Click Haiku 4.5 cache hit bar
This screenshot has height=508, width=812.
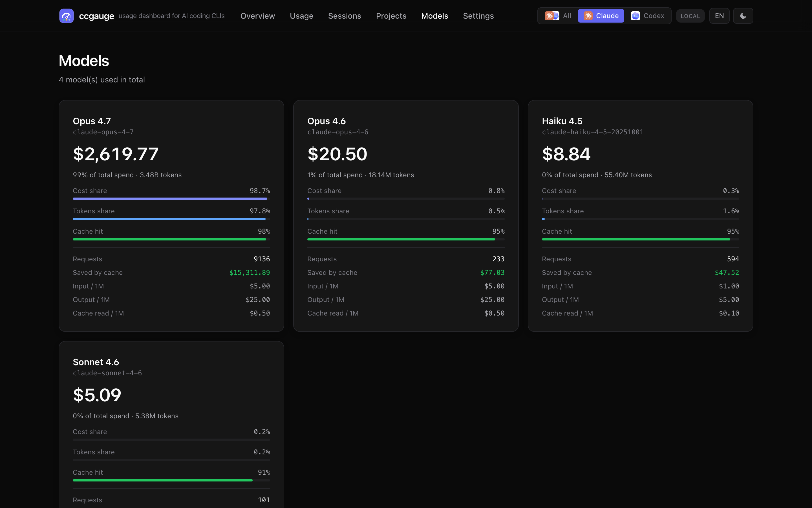(x=641, y=239)
